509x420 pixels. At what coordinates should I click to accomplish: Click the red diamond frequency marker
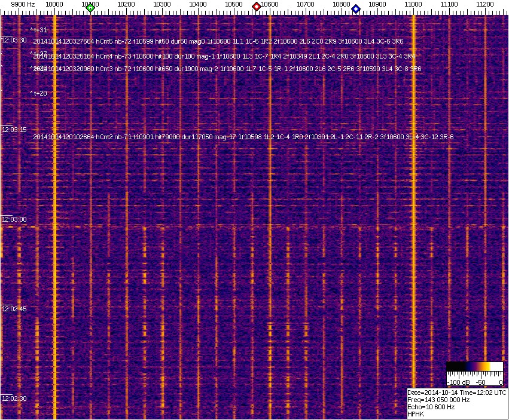point(257,7)
